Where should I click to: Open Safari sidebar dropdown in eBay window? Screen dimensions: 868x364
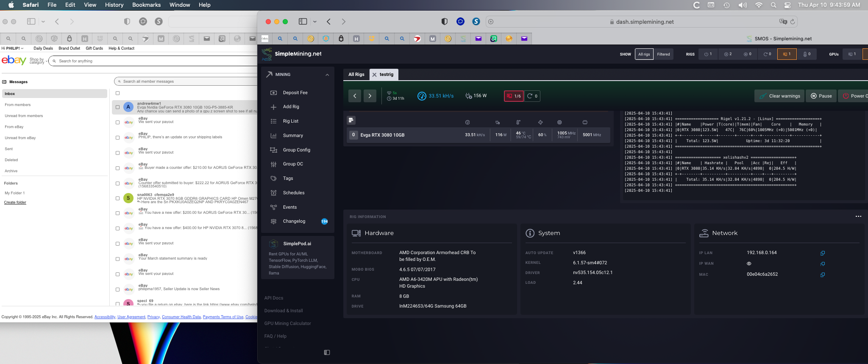[x=43, y=22]
